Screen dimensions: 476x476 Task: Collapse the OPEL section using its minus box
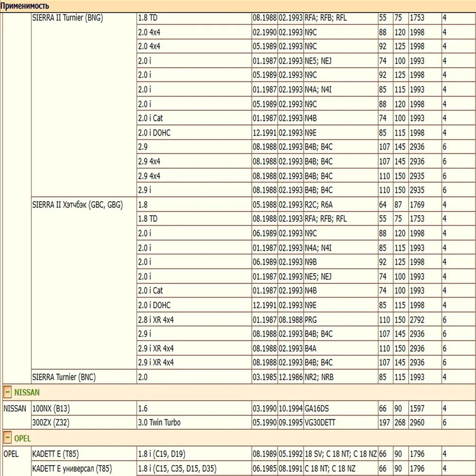click(x=7, y=438)
